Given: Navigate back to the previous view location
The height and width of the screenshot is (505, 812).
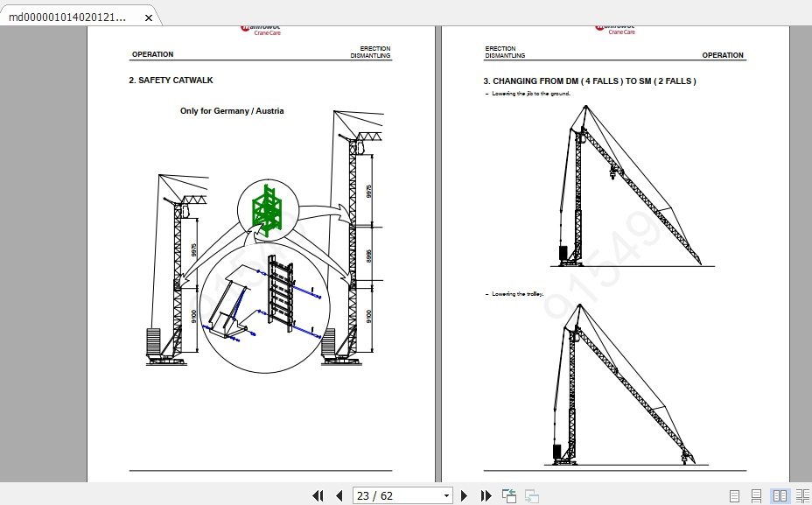Looking at the screenshot, I should tap(508, 495).
